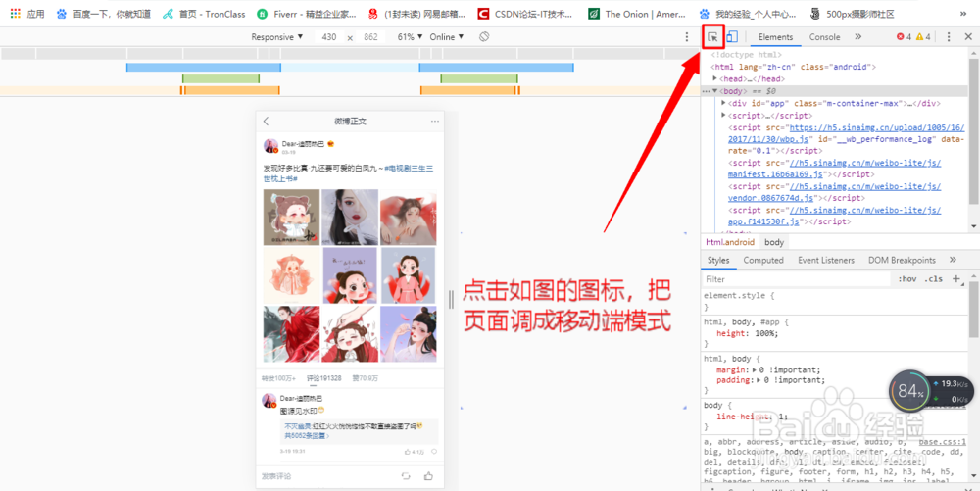Close the DevTools panel
The width and height of the screenshot is (980, 491).
968,37
